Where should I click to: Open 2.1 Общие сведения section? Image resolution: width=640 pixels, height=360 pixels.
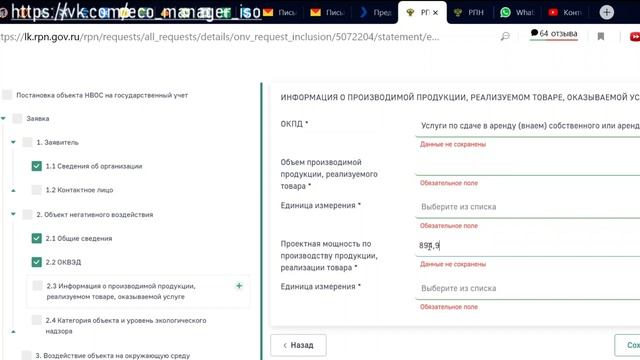pyautogui.click(x=79, y=238)
